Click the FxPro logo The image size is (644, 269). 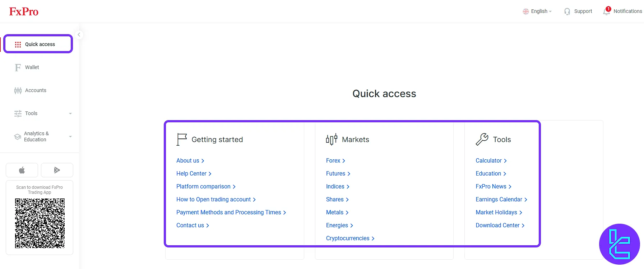pyautogui.click(x=24, y=12)
